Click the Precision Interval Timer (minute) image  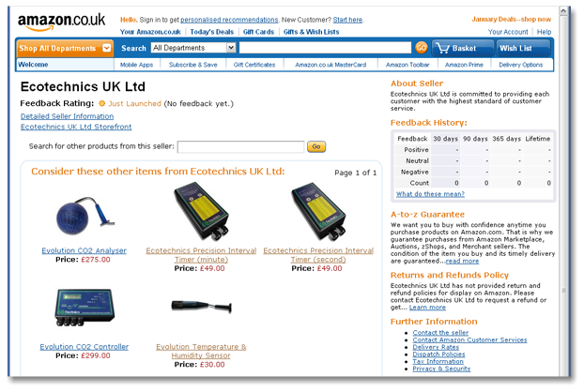pos(201,211)
